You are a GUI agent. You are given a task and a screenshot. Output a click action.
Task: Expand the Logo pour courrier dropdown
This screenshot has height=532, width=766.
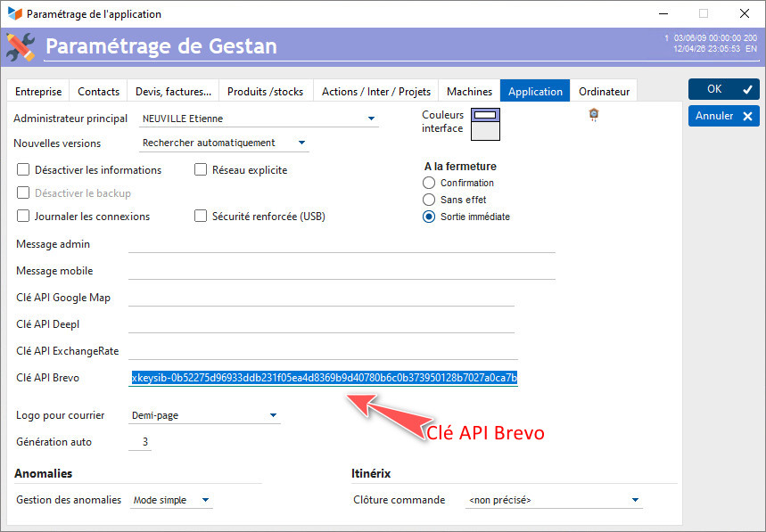[x=273, y=415]
